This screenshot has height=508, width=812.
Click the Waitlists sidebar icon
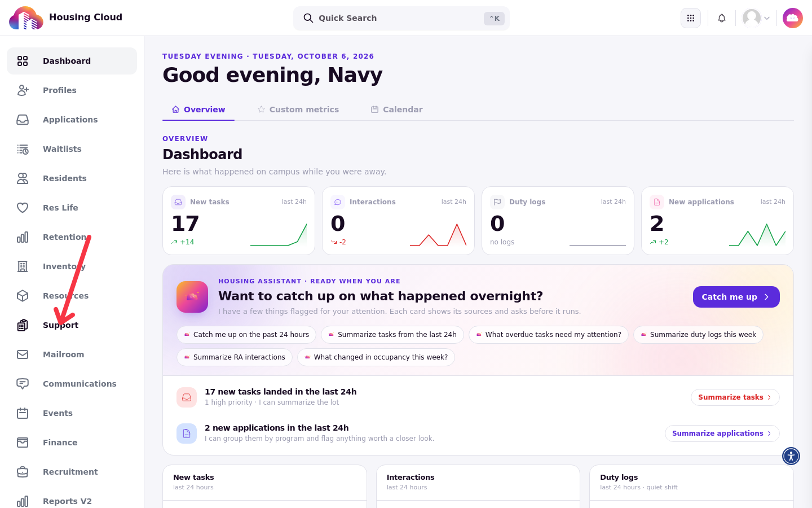[x=23, y=149]
